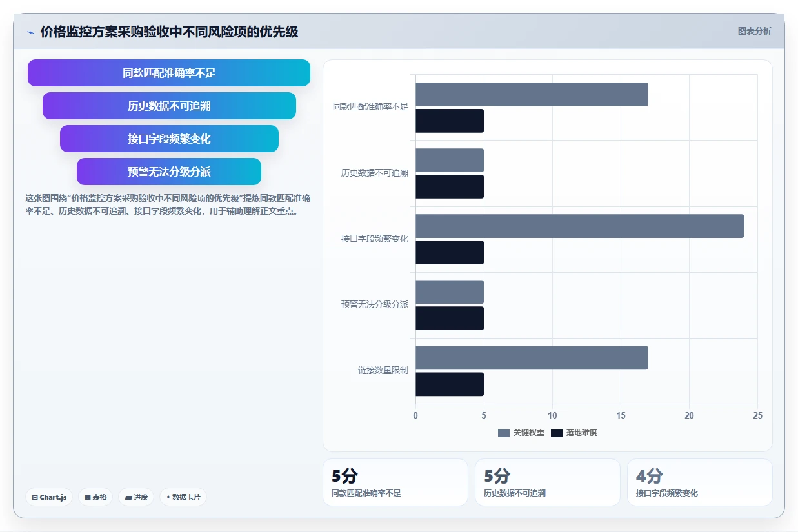798x532 pixels.
Task: Click the 图表分析 label in header
Action: [754, 31]
